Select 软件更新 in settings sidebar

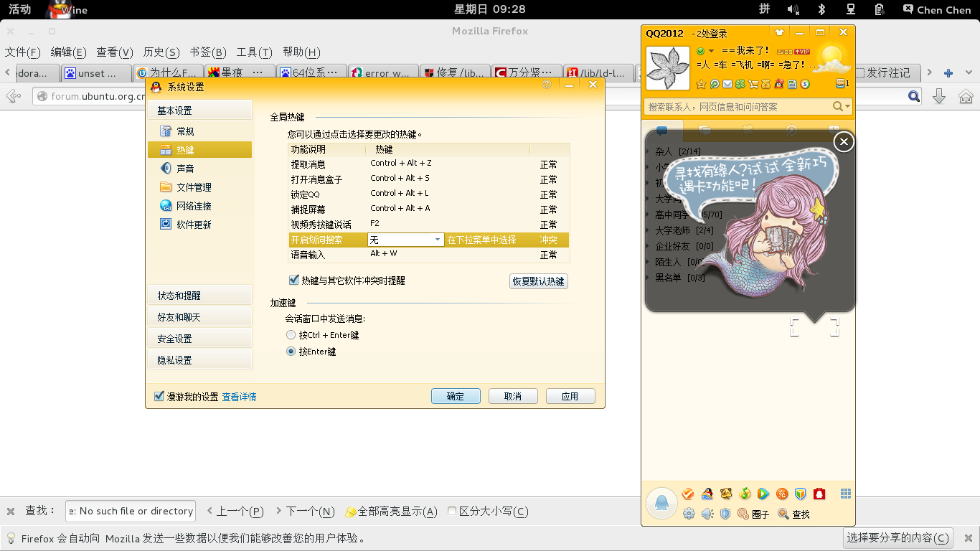[x=199, y=225]
